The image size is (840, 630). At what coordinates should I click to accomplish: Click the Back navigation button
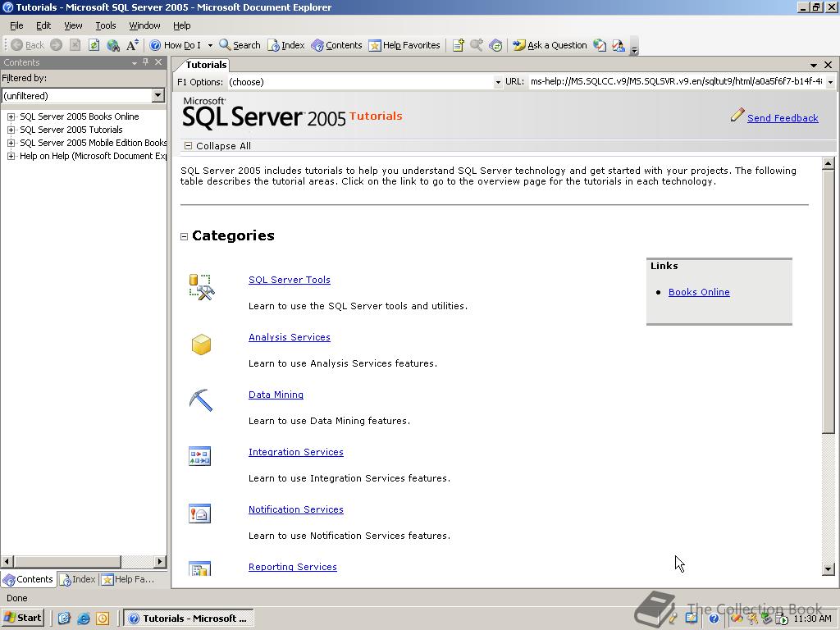[x=27, y=46]
